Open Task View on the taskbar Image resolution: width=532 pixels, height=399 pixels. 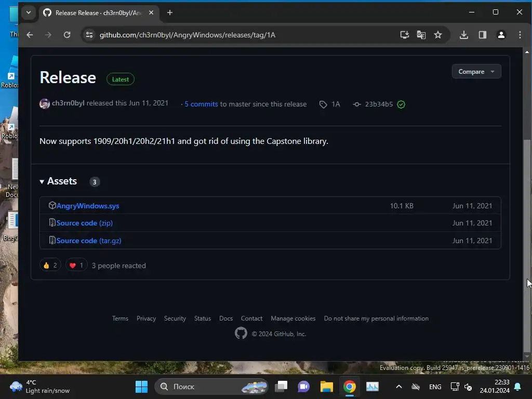(281, 387)
